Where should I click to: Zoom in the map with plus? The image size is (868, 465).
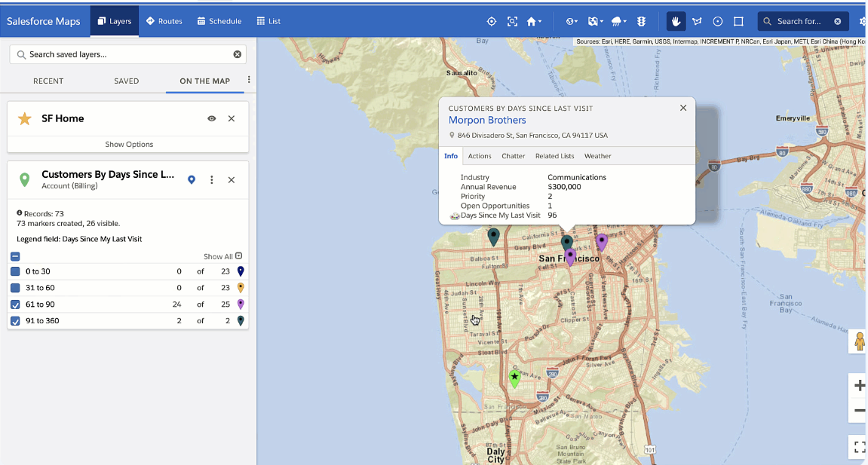pyautogui.click(x=859, y=385)
